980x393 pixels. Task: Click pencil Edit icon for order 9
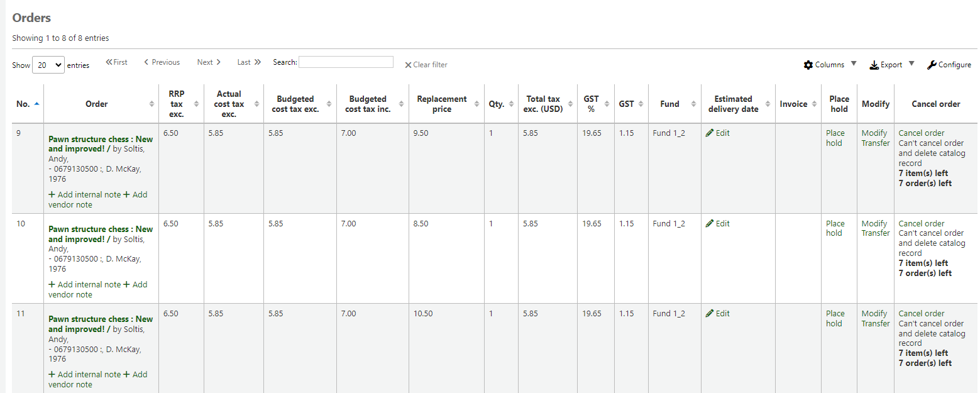pyautogui.click(x=710, y=133)
